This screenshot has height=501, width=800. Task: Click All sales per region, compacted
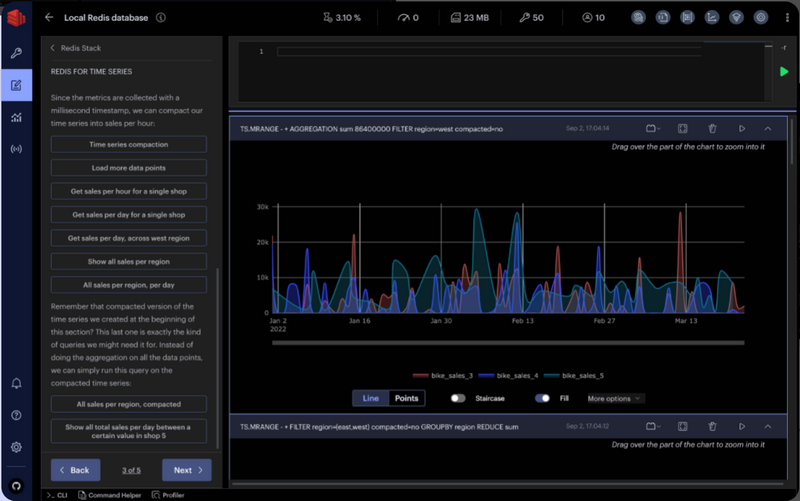pyautogui.click(x=129, y=404)
